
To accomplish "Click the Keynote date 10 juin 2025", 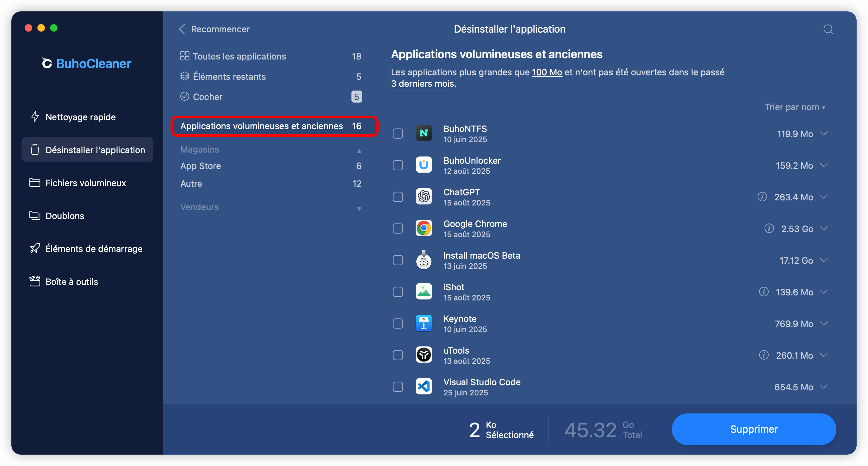I will point(465,329).
